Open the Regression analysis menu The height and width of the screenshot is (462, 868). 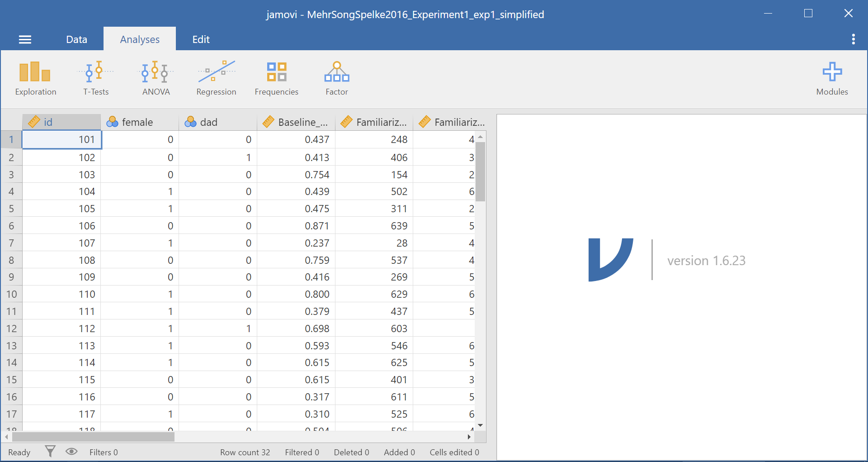click(216, 79)
